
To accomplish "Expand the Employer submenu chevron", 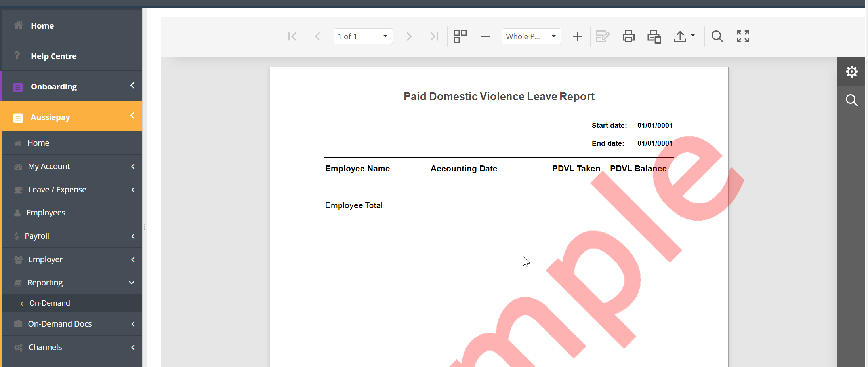I will (x=133, y=260).
